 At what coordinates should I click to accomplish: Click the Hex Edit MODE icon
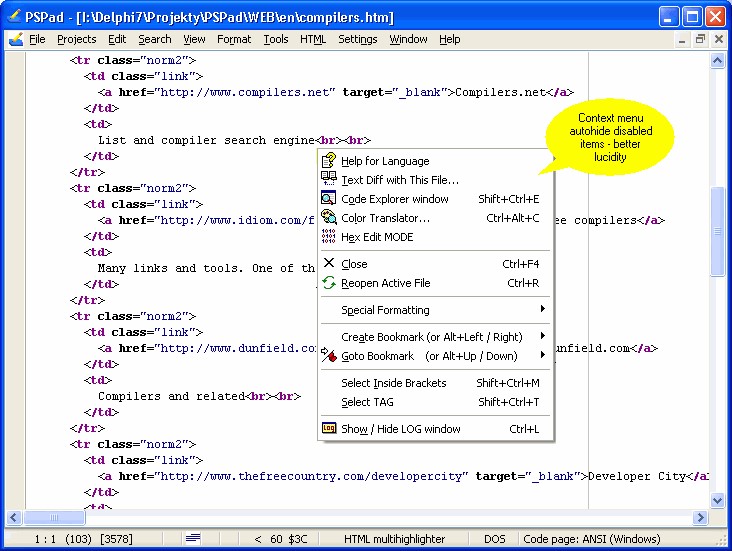click(329, 237)
